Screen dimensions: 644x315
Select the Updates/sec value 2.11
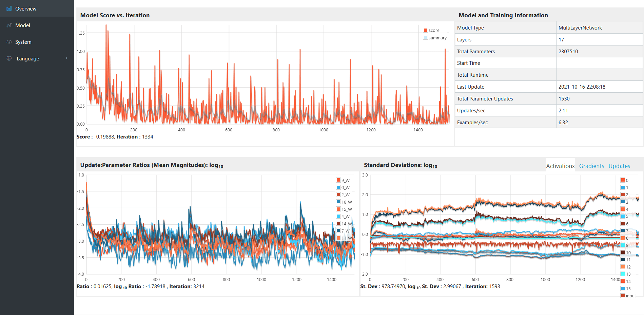click(x=599, y=111)
